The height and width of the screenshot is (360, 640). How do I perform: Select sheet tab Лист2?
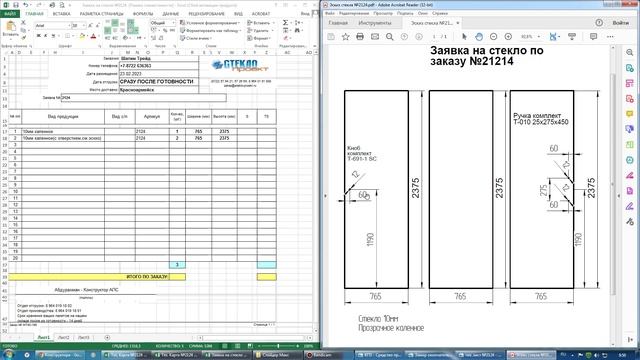(x=64, y=338)
